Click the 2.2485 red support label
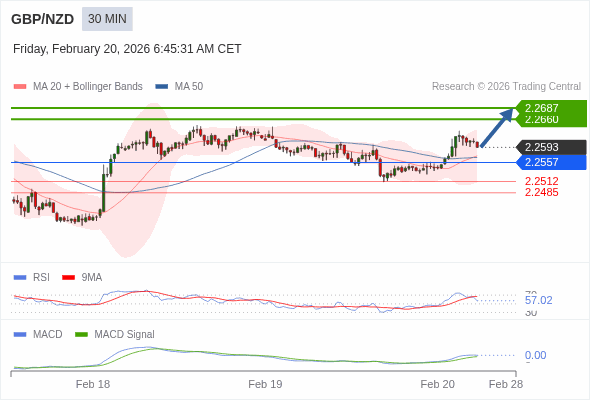 click(x=541, y=192)
